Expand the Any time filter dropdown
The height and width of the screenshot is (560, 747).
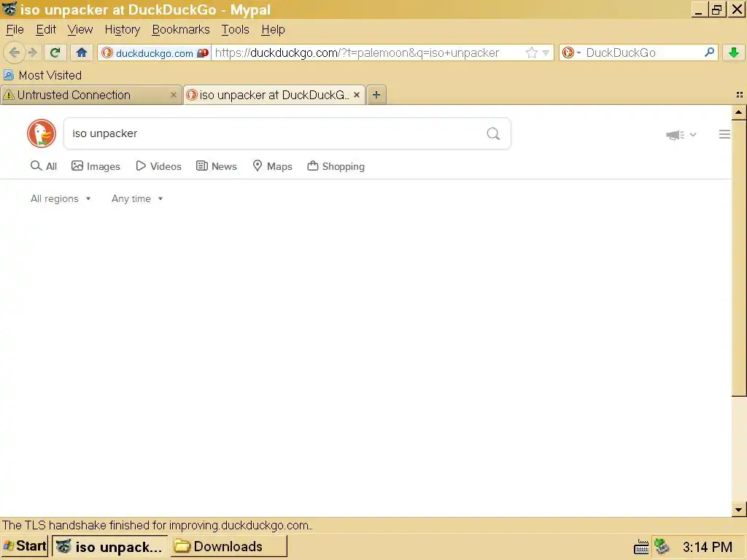137,198
